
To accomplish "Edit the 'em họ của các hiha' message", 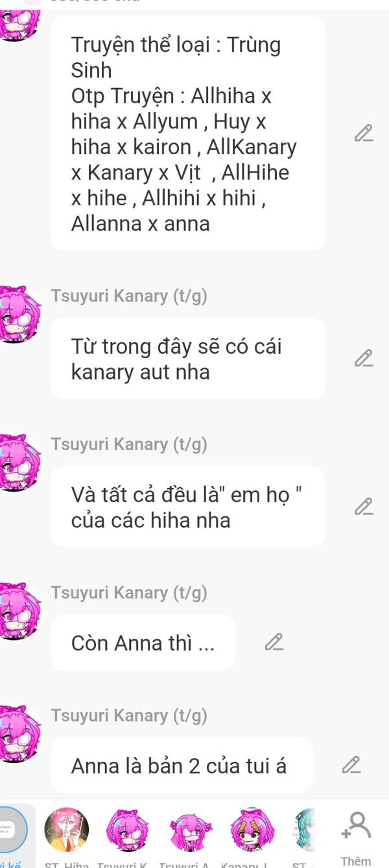I will [364, 507].
